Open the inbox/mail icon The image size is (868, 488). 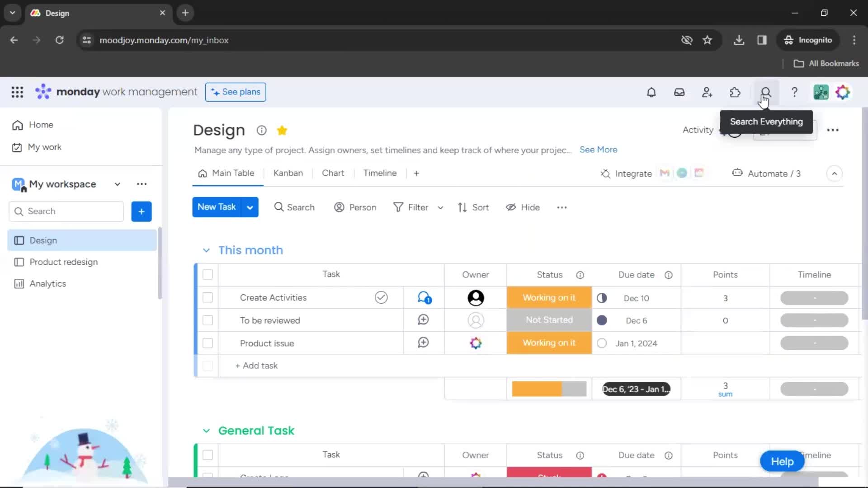(x=679, y=92)
